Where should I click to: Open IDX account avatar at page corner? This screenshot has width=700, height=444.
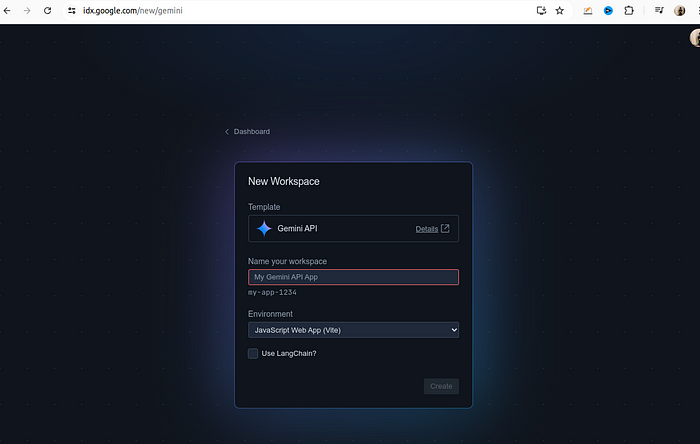click(x=695, y=38)
